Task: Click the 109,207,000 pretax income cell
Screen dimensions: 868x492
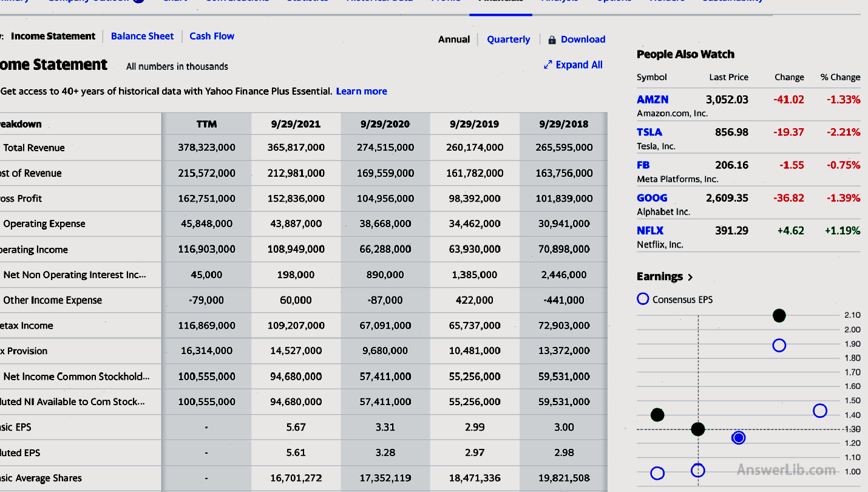Action: pyautogui.click(x=296, y=326)
